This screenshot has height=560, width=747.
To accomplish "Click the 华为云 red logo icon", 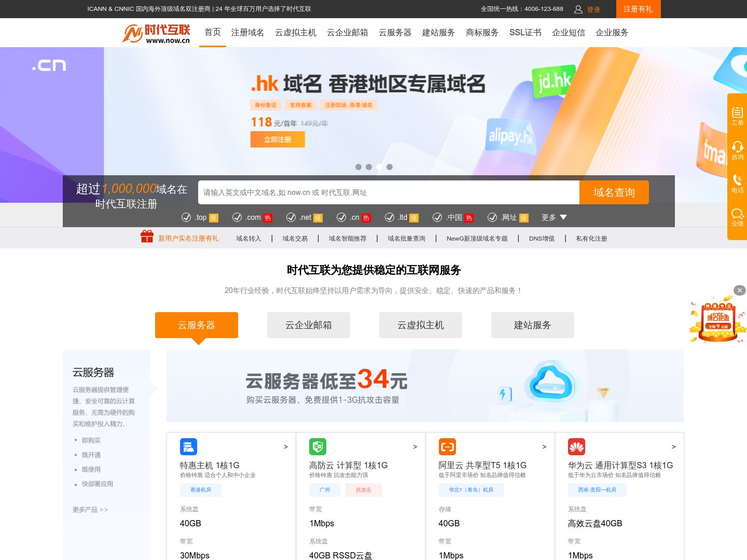I will coord(576,446).
